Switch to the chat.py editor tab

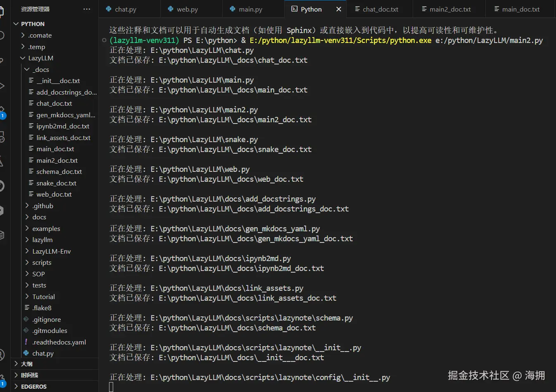130,9
